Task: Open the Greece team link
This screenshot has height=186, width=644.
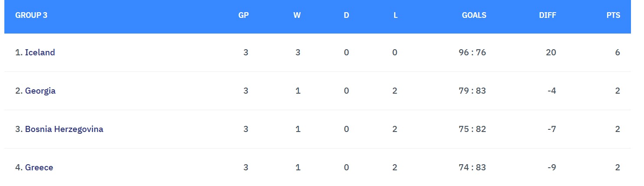Action: pyautogui.click(x=39, y=168)
